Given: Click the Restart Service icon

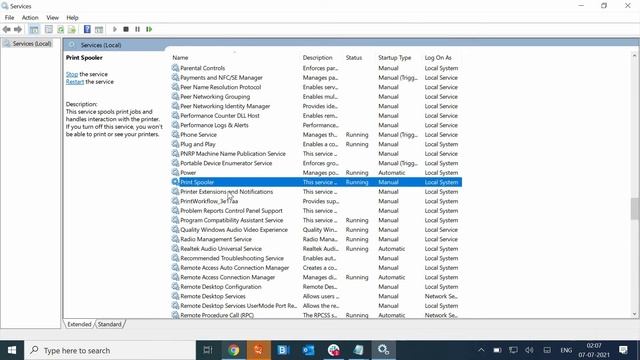Looking at the screenshot, I should click(x=149, y=29).
